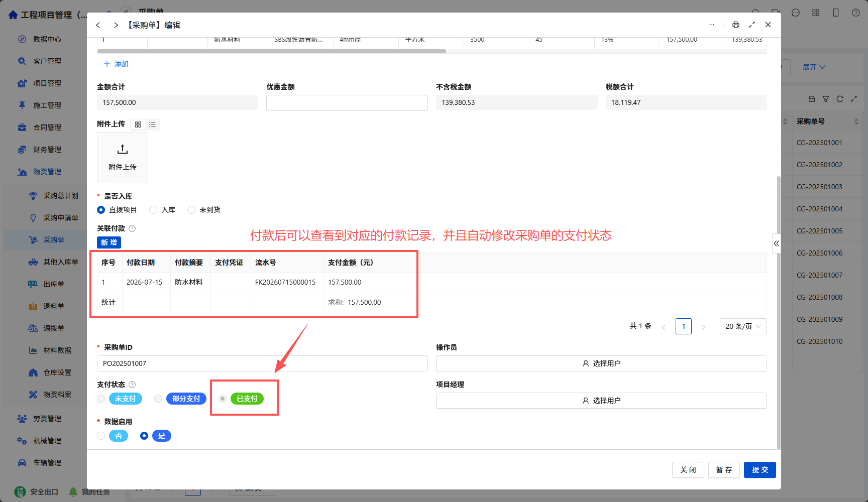
Task: Open 项目管理 in the sidebar
Action: coord(47,83)
